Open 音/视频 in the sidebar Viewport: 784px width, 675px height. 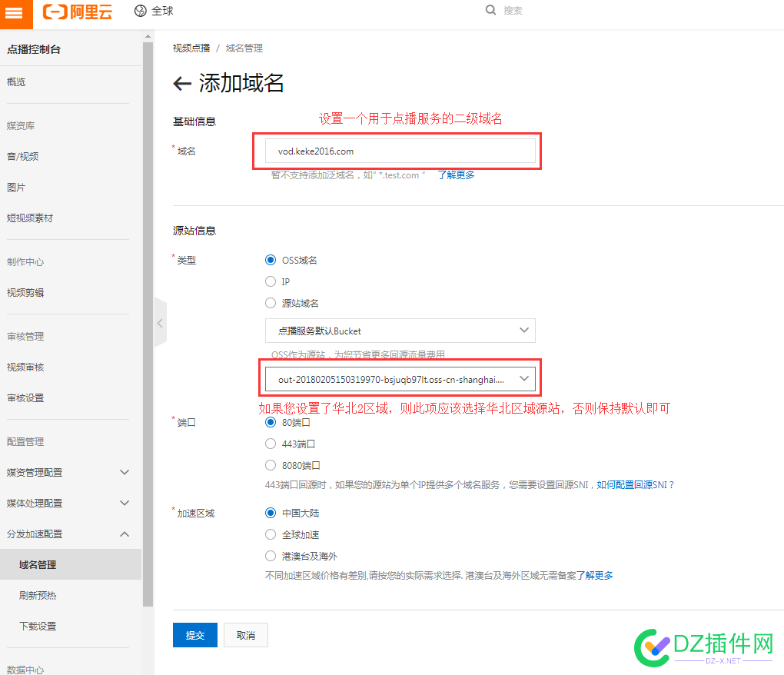[x=22, y=157]
